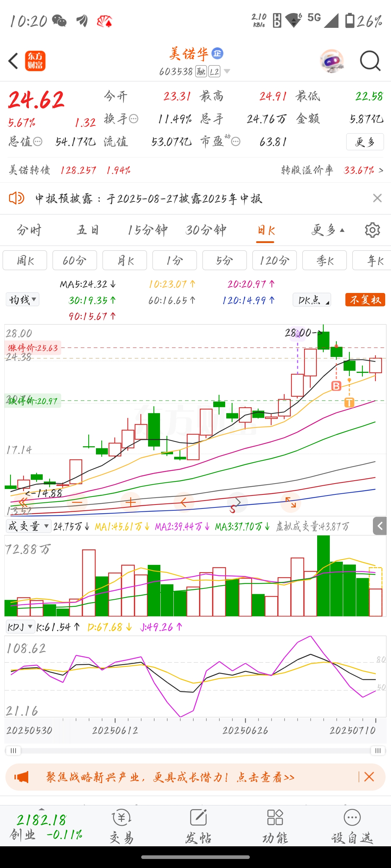Tap the info icon next to 市盈
The image size is (391, 868).
[x=236, y=141]
